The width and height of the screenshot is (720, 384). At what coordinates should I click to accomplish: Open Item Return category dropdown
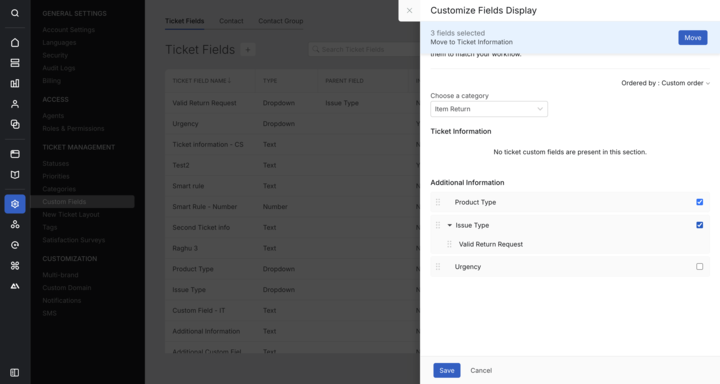pyautogui.click(x=489, y=109)
